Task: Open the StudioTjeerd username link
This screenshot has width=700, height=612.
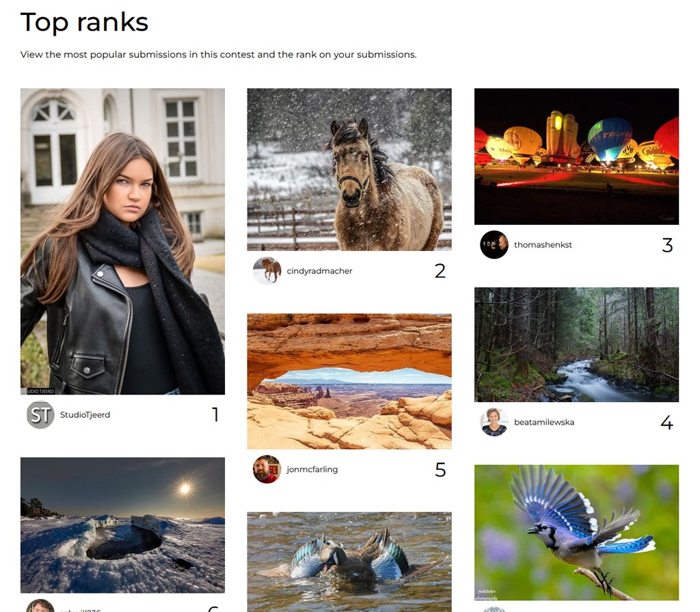Action: click(85, 415)
